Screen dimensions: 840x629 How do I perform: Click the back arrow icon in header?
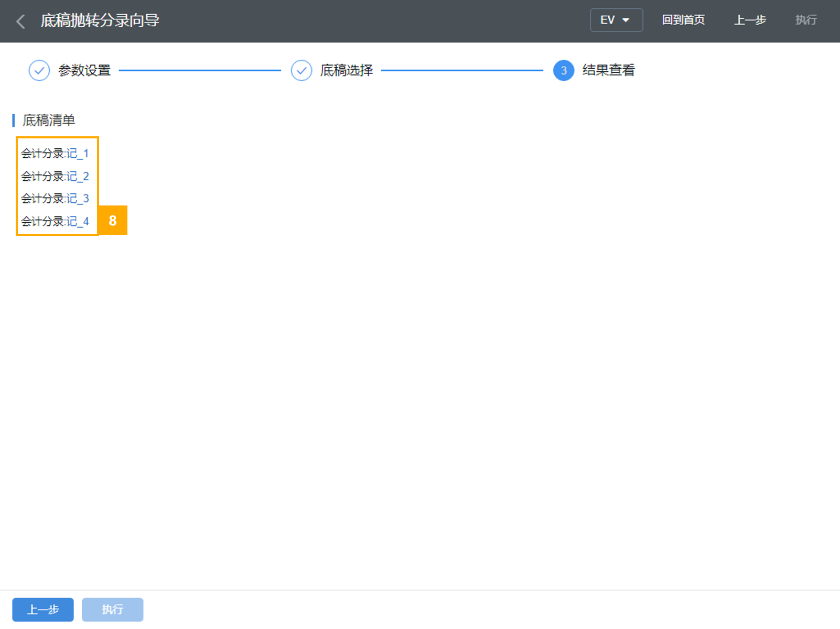click(21, 21)
